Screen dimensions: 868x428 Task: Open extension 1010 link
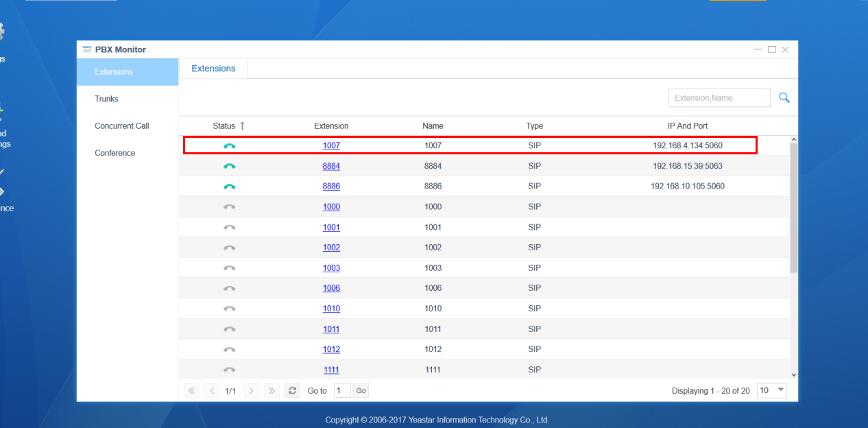[x=331, y=309]
